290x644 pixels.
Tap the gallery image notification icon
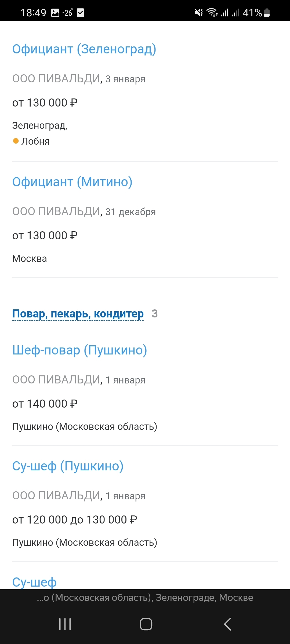coord(55,13)
